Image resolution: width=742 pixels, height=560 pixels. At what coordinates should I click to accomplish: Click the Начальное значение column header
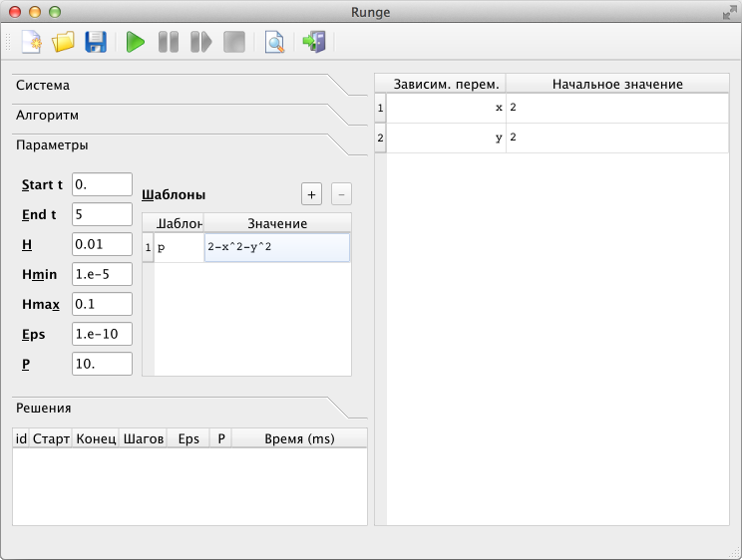click(x=617, y=84)
